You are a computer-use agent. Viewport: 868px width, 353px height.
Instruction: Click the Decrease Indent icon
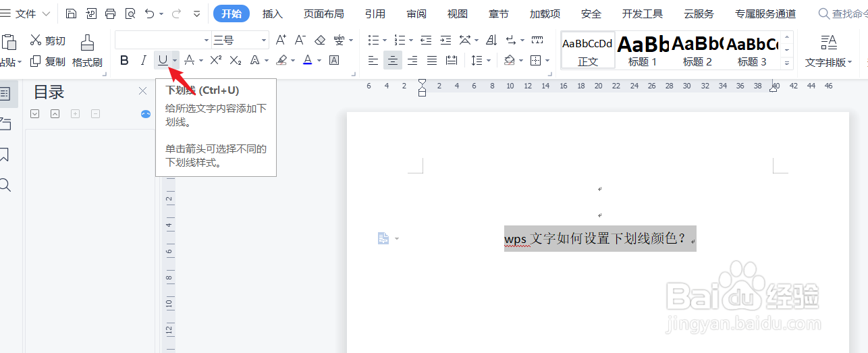(426, 40)
